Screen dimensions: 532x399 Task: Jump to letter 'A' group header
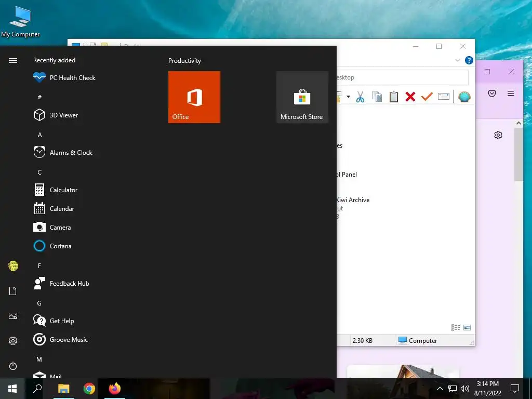pos(39,135)
